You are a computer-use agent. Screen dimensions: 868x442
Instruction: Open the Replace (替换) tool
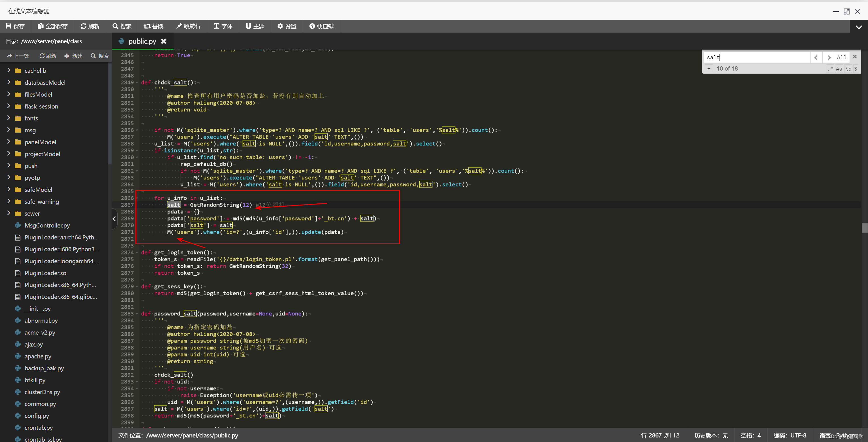coord(153,26)
